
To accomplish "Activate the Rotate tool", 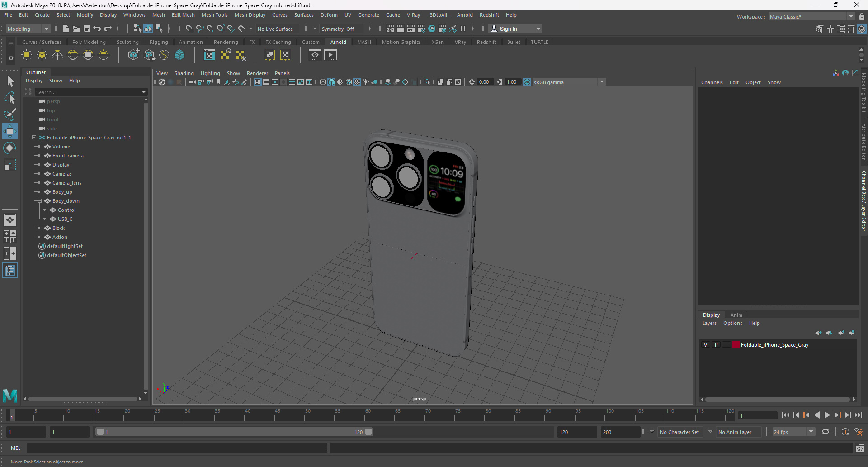I will point(10,148).
